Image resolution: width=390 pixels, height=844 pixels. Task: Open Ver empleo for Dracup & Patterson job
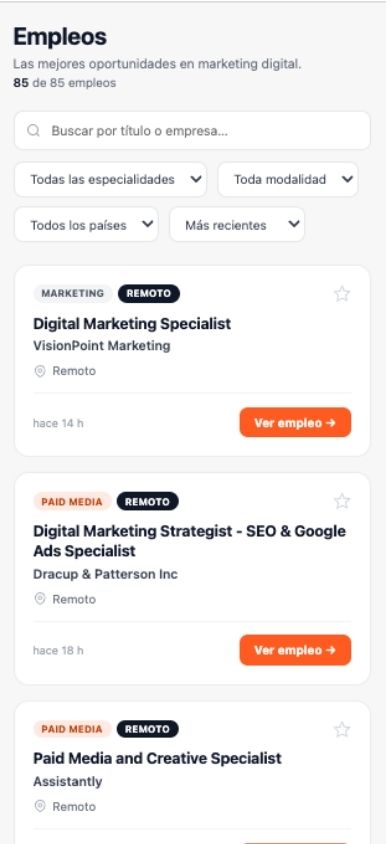click(x=295, y=650)
